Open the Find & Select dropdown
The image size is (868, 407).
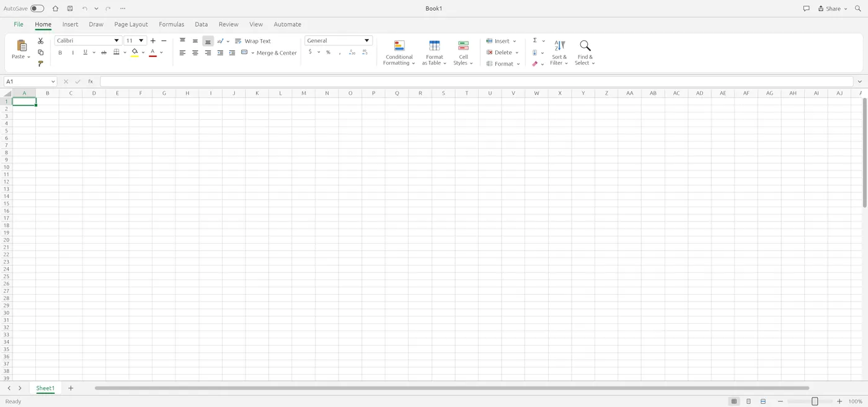point(585,53)
